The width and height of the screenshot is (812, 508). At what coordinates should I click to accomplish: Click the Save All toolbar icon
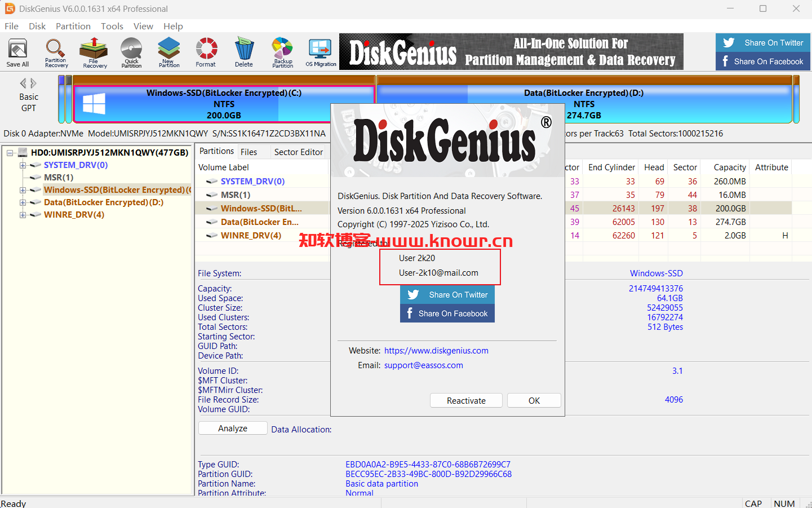[x=17, y=52]
